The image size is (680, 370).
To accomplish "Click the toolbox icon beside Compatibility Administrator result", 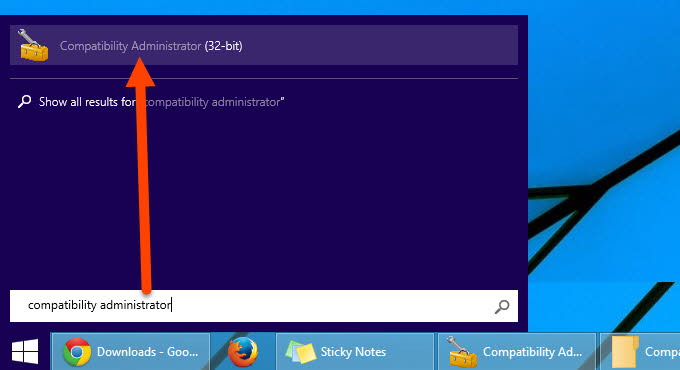I will pos(33,46).
